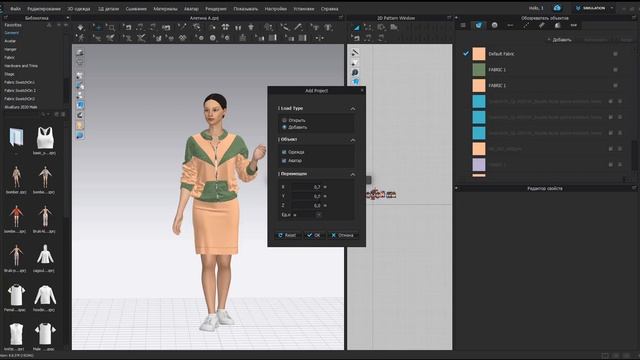Click the highlighted display icon on 3D viewport toolbar

click(80, 105)
